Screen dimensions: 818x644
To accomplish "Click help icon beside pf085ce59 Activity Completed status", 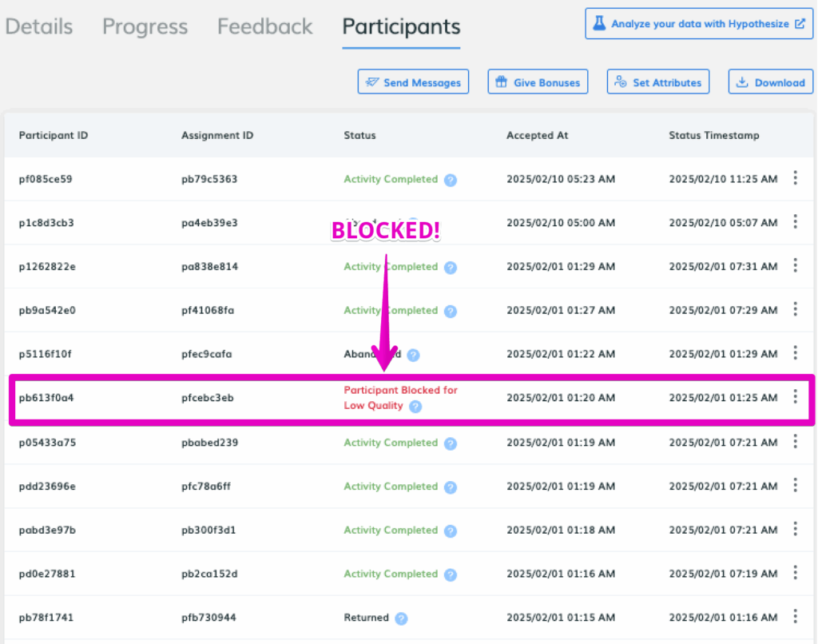I will [450, 180].
